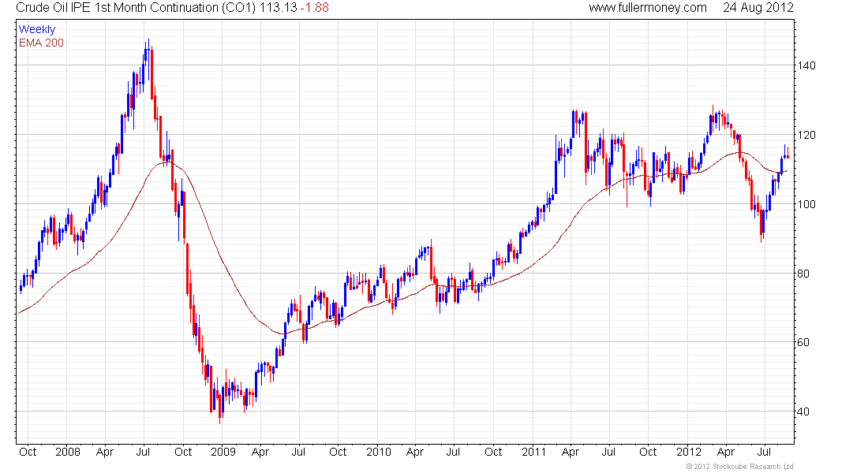Click the Stockcube Research Ltd copyright

pyautogui.click(x=739, y=467)
